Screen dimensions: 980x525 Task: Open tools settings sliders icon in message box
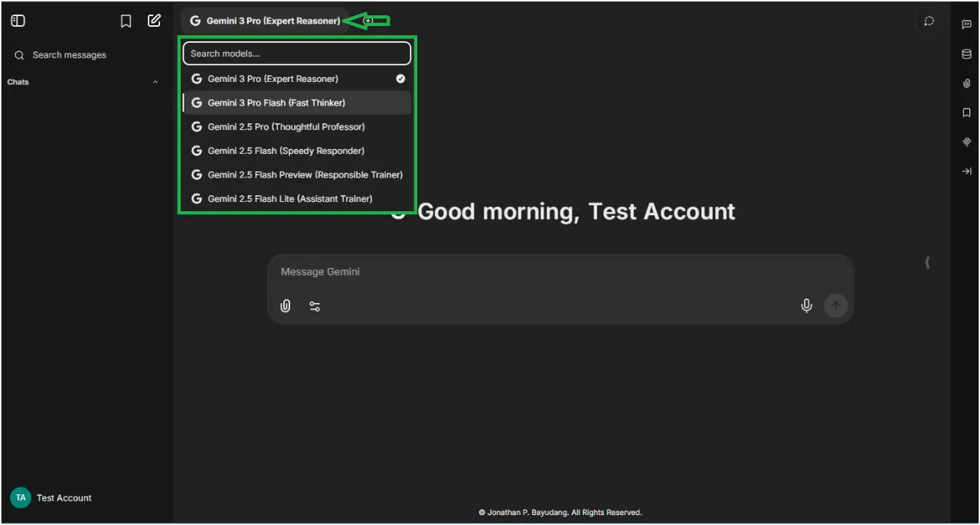315,306
